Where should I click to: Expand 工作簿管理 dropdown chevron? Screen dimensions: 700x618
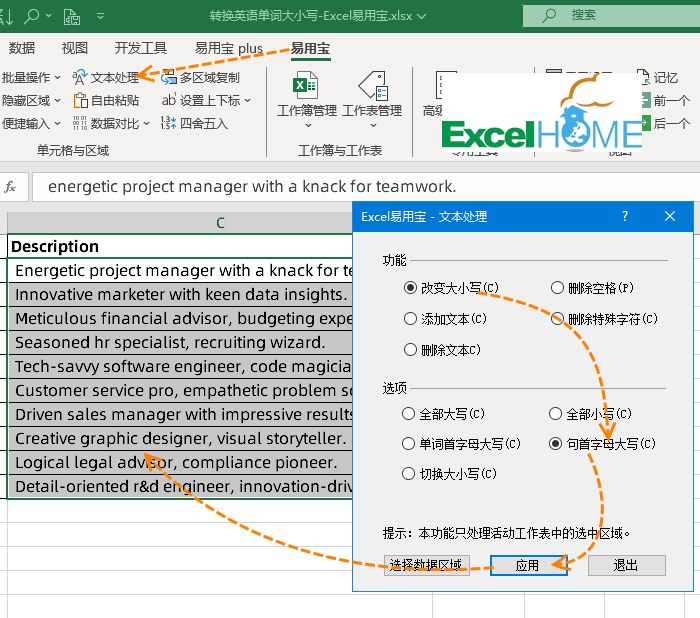coord(308,125)
